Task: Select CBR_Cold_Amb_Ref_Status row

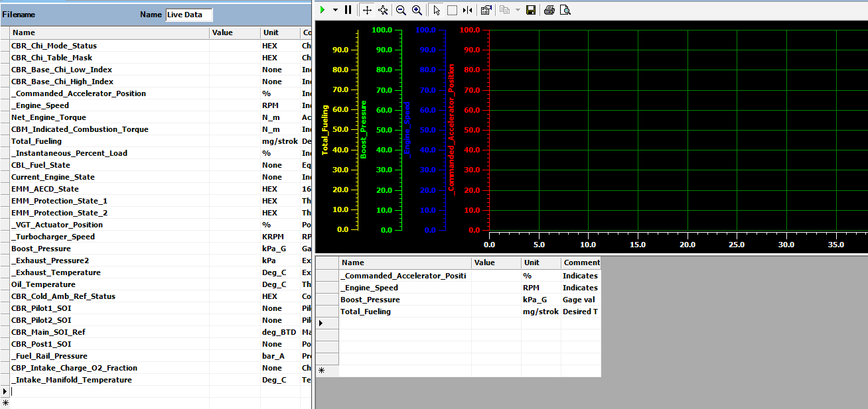Action: click(63, 296)
